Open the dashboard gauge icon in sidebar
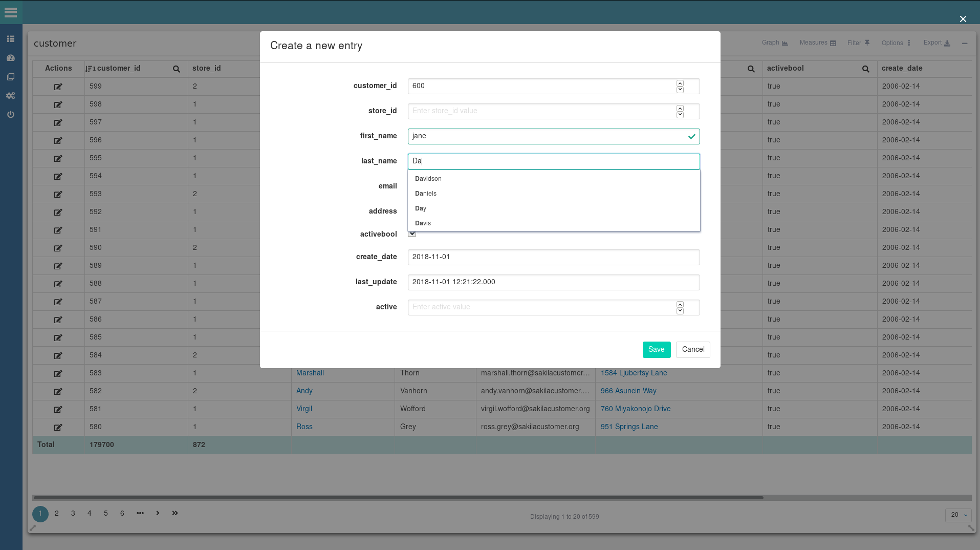The height and width of the screenshot is (550, 980). pyautogui.click(x=11, y=58)
